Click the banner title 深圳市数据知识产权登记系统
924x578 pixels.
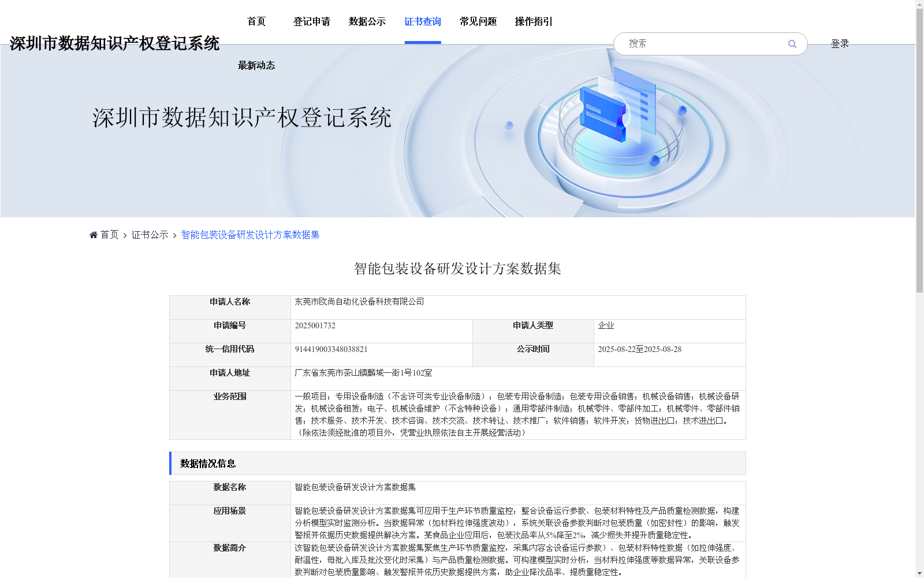point(242,117)
